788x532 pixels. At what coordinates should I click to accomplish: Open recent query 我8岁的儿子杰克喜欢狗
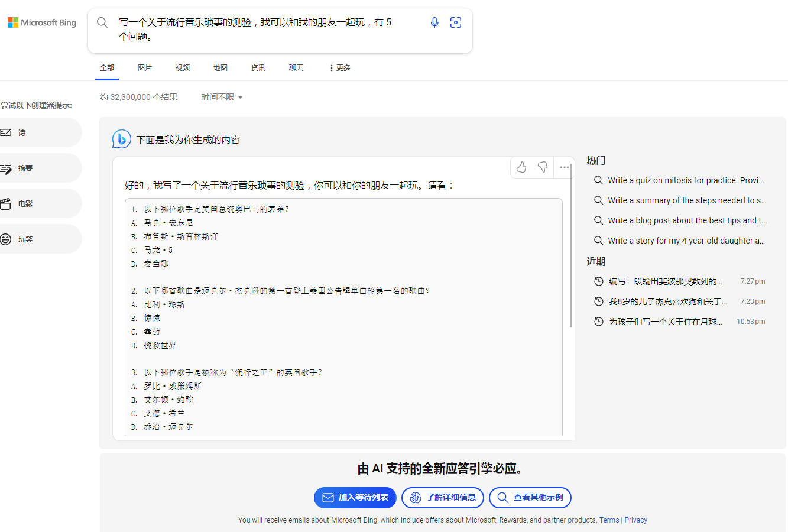point(668,301)
